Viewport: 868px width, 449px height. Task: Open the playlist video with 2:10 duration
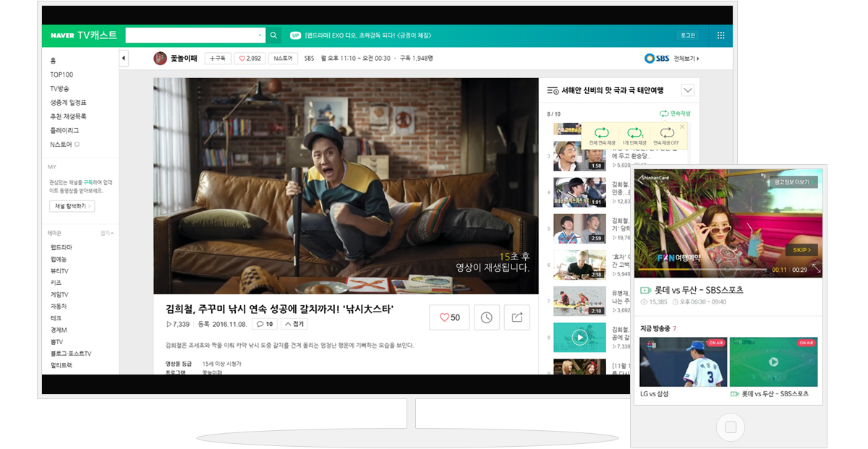579,302
